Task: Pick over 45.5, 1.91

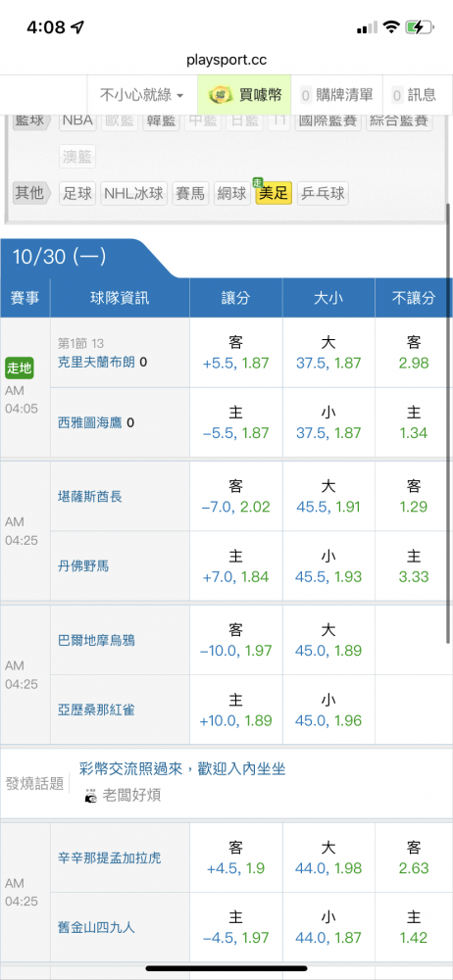Action: point(328,496)
